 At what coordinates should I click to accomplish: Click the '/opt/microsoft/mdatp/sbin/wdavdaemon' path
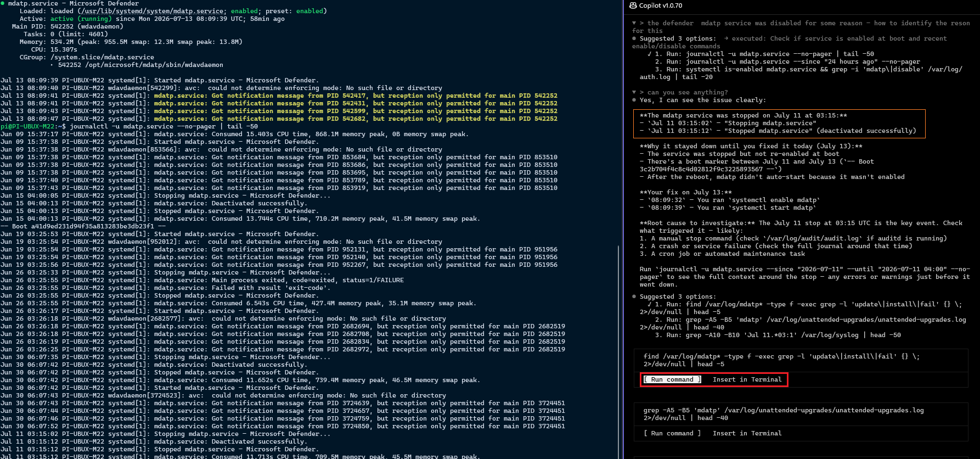pos(154,65)
